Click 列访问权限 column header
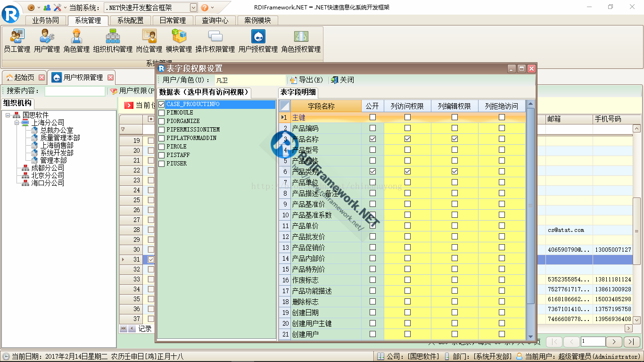 click(x=407, y=106)
